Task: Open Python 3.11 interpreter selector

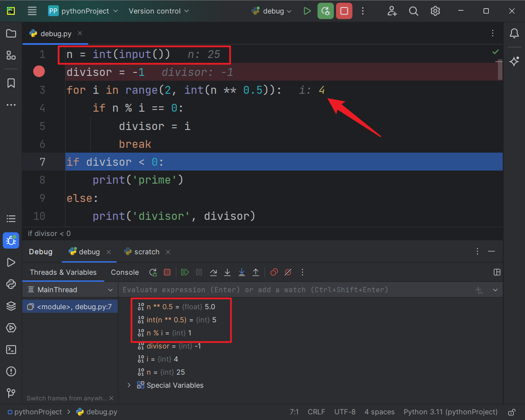Action: pos(450,412)
